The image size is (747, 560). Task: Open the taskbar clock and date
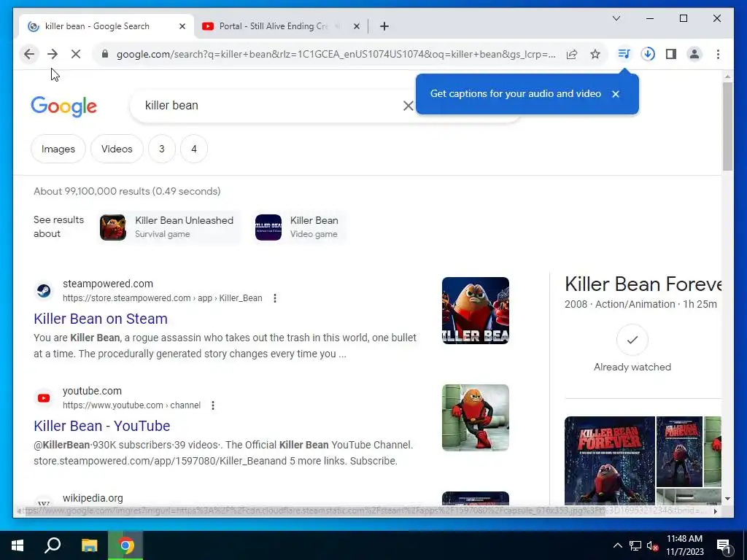point(684,545)
